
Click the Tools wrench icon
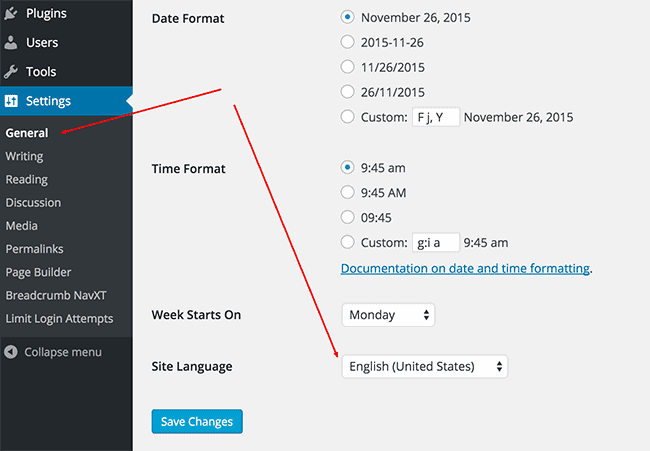tap(11, 72)
